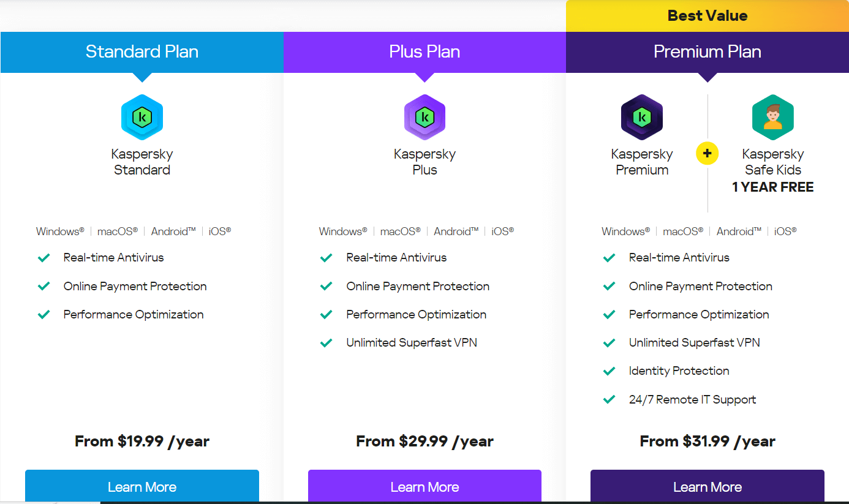
Task: Select the Plus Plan header
Action: click(424, 52)
